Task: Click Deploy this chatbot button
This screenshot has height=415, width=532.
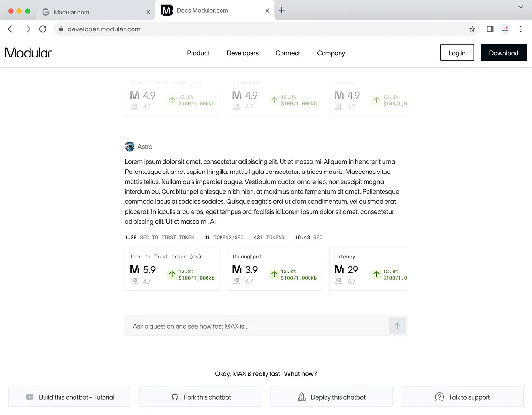Action: (x=331, y=397)
